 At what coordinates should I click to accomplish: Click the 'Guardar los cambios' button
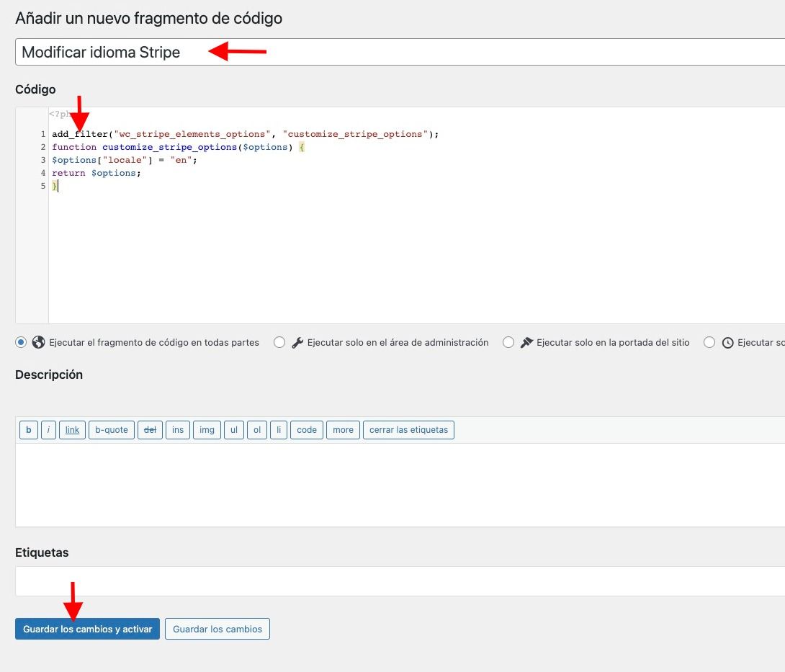(x=217, y=629)
